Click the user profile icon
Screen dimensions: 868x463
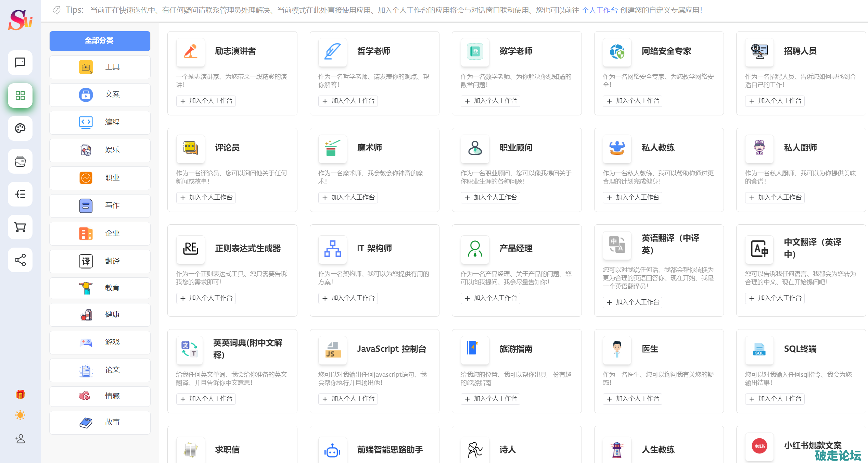(x=20, y=439)
